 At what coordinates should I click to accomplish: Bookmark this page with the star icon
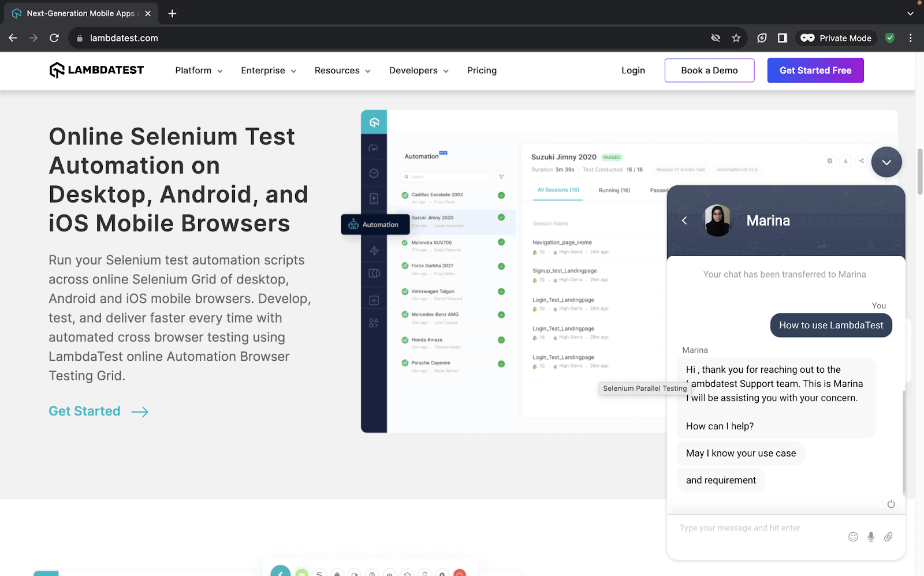(736, 38)
